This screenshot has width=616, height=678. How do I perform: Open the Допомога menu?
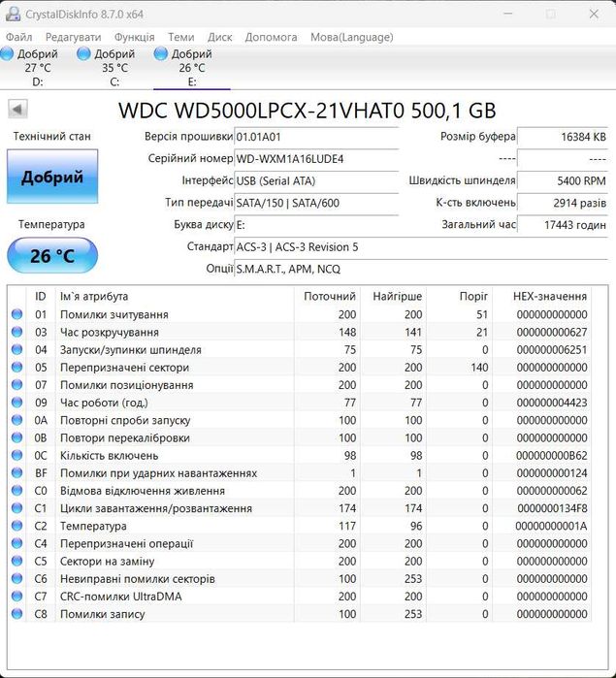click(x=272, y=37)
